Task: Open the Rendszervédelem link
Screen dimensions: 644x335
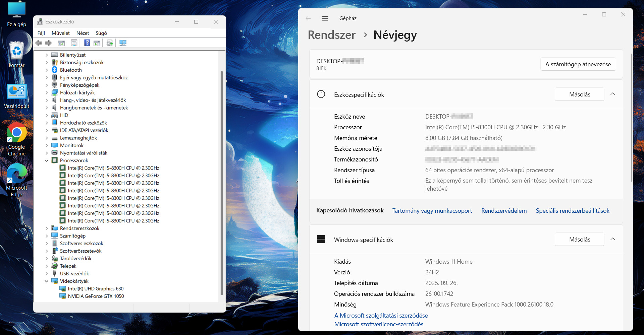Action: [x=504, y=211]
